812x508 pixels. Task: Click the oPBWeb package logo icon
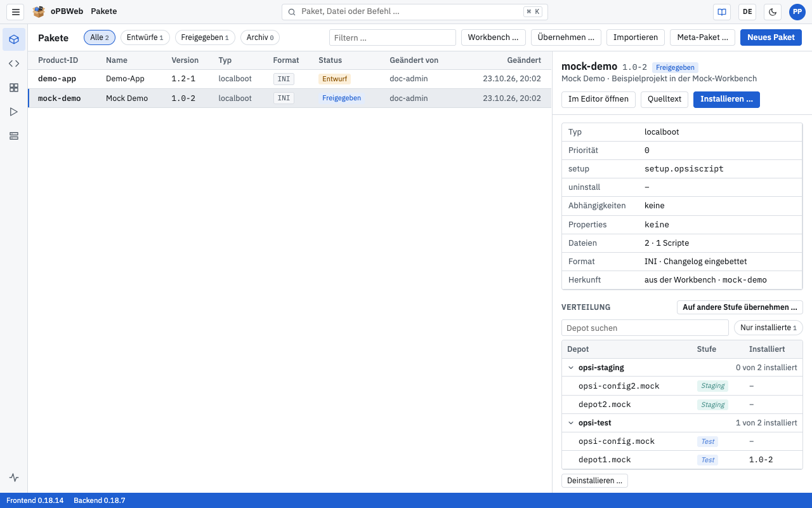point(39,11)
